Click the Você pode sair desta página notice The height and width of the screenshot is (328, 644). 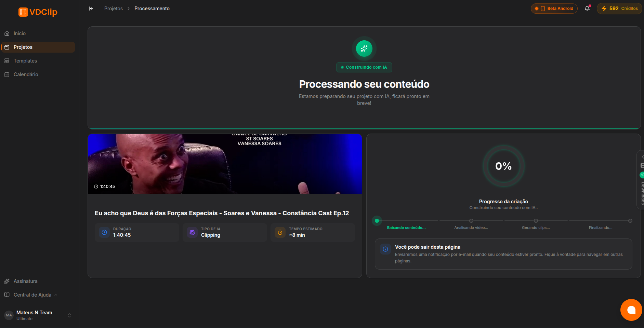point(503,254)
